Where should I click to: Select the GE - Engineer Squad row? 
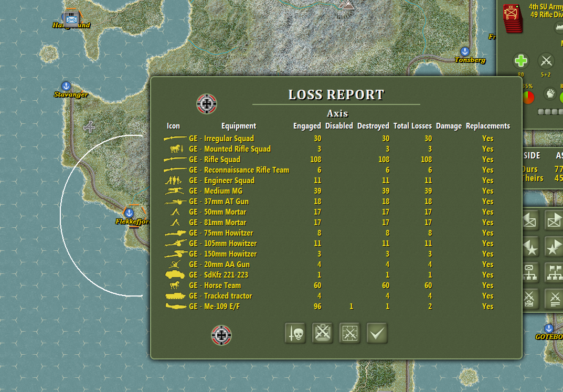337,181
